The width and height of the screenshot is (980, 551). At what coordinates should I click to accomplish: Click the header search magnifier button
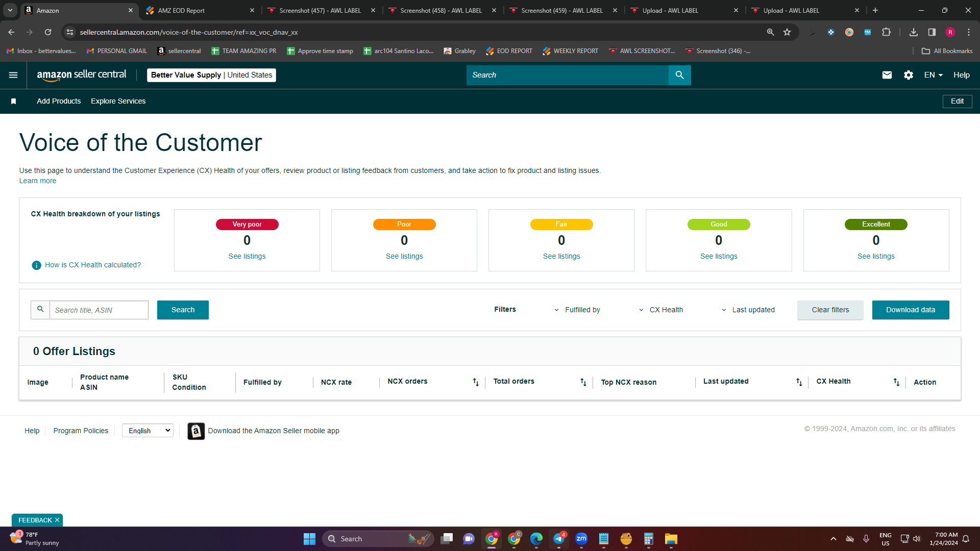pos(679,75)
